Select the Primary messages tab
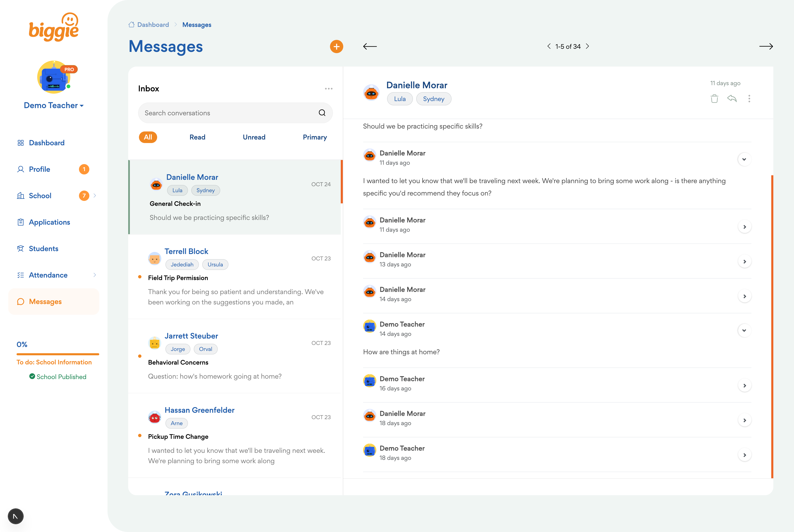 (315, 137)
